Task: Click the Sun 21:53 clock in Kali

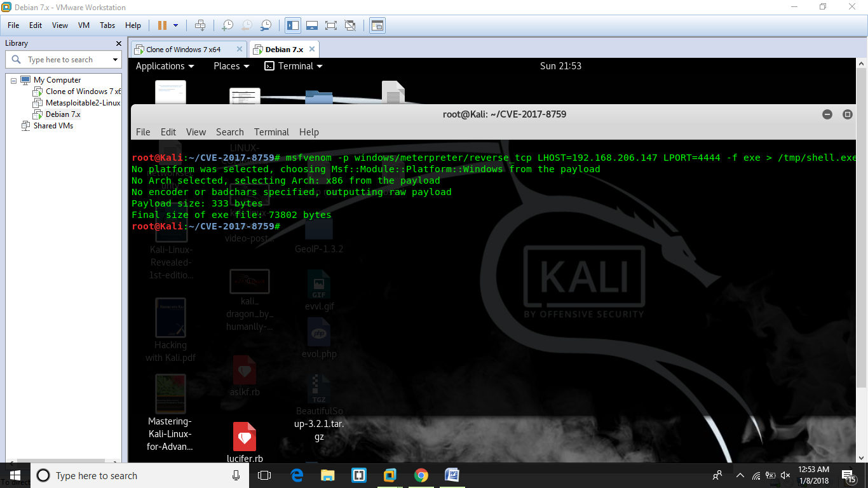Action: 560,66
